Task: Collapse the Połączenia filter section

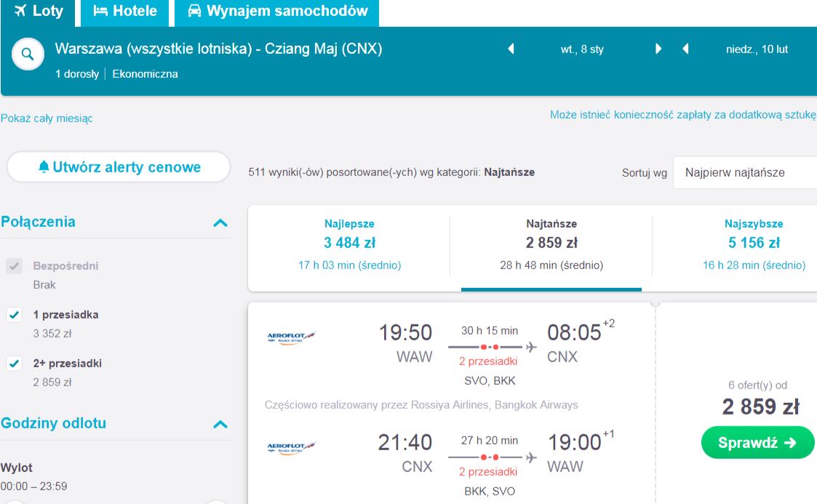Action: [x=220, y=223]
